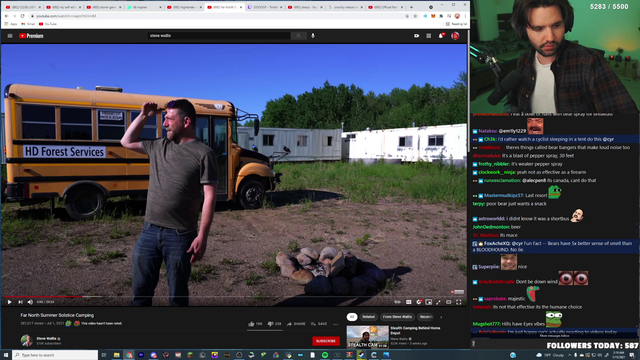Mute the video with the speaker icon
Viewport: 640px width, 360px height.
[30, 302]
